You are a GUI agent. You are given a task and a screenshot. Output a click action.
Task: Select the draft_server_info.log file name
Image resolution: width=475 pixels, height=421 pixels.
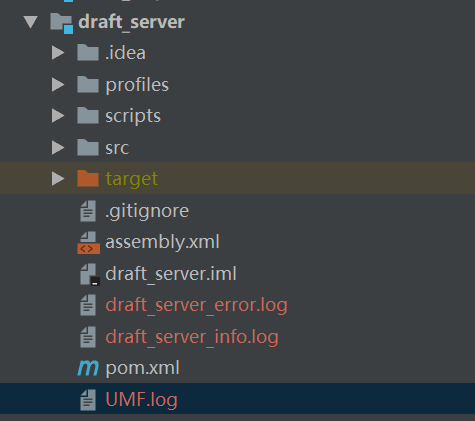click(x=192, y=337)
